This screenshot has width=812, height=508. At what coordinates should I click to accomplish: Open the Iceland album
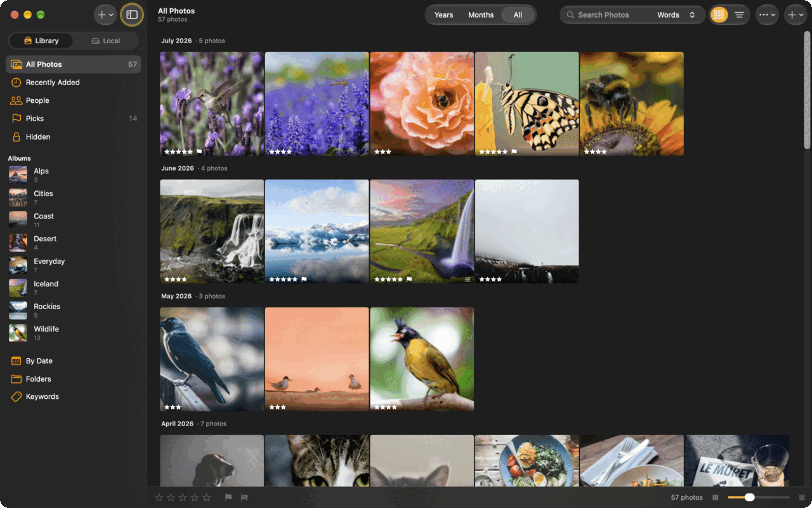74,288
